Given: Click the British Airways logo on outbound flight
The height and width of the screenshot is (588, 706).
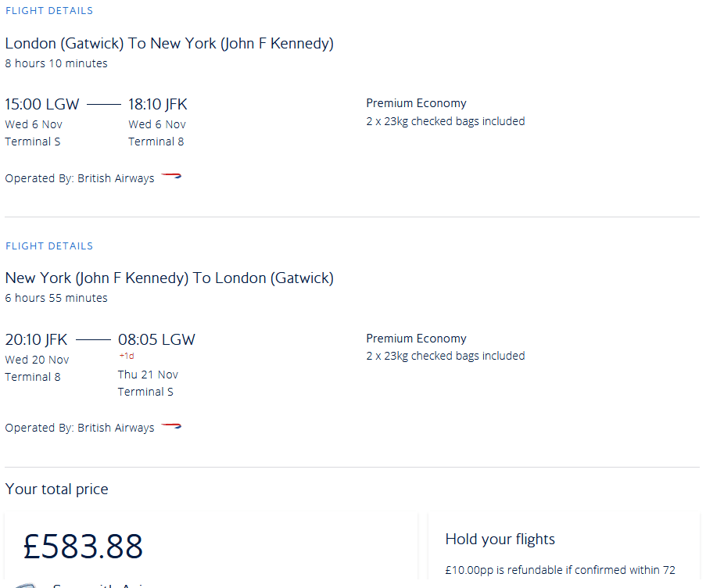Looking at the screenshot, I should pyautogui.click(x=171, y=177).
